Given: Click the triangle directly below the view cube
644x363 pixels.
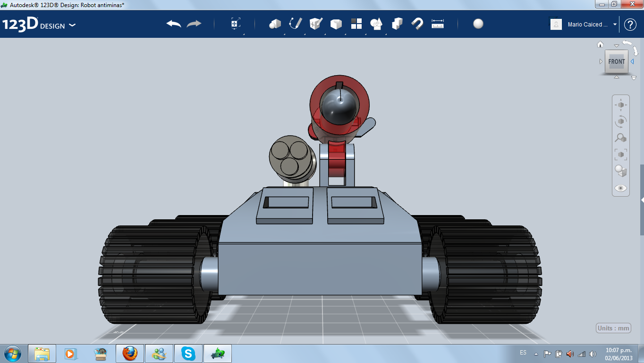Looking at the screenshot, I should (x=616, y=77).
